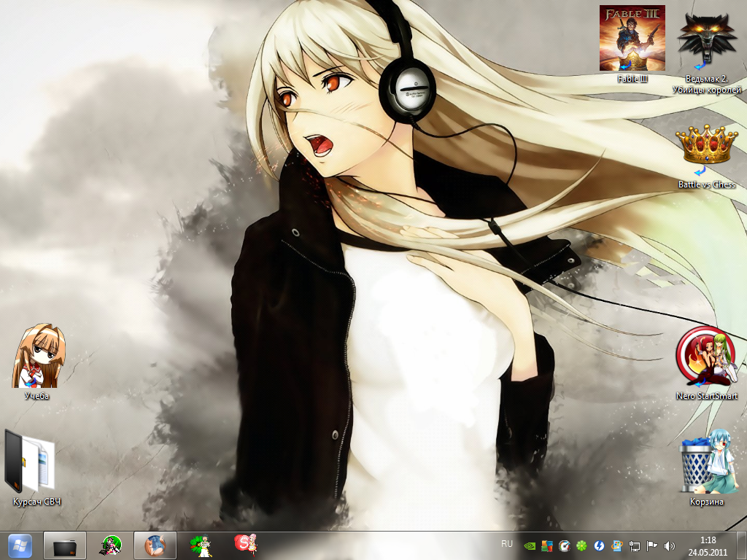Image resolution: width=747 pixels, height=560 pixels.
Task: Open the Skype anime-themed taskbar icon
Action: pyautogui.click(x=246, y=545)
